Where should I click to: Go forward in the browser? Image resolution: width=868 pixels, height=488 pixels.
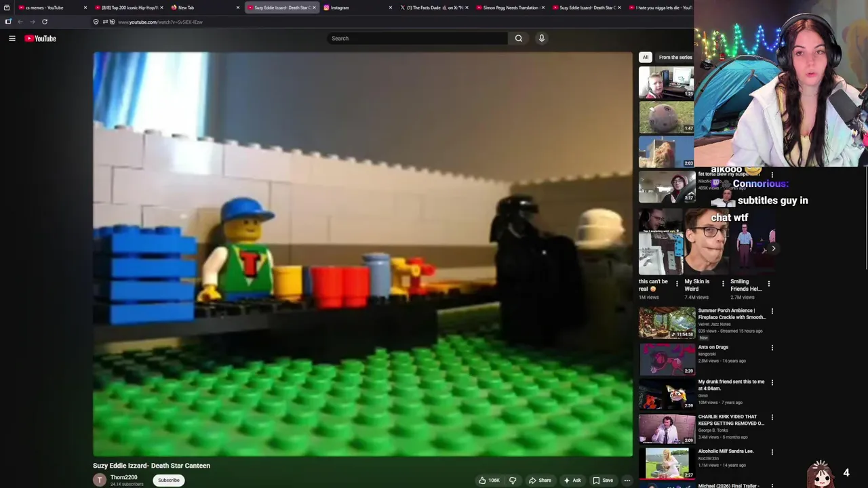[x=32, y=22]
